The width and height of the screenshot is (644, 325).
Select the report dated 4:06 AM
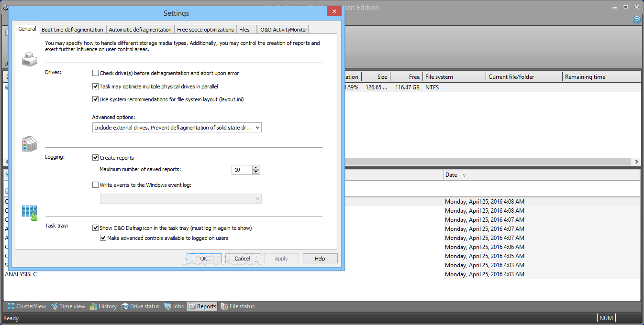(x=485, y=247)
